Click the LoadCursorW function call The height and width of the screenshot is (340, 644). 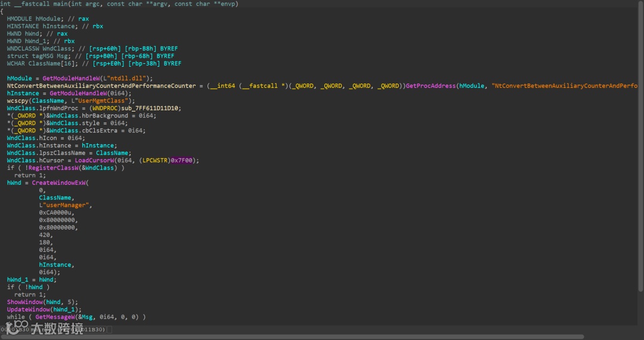(94, 160)
